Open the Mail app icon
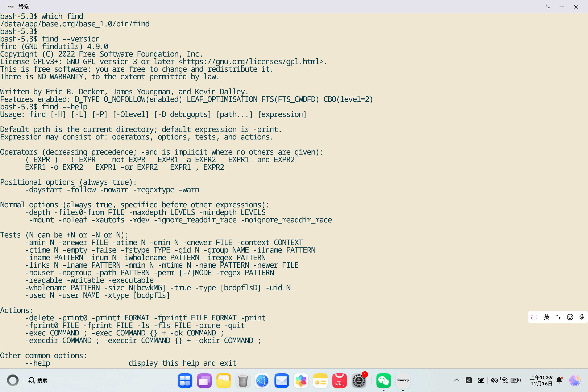 (282, 381)
